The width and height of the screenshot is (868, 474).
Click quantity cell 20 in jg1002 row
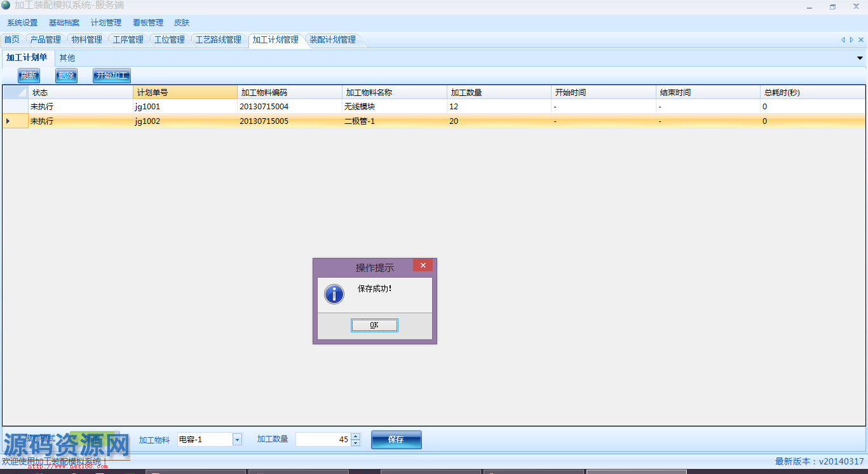click(x=499, y=121)
